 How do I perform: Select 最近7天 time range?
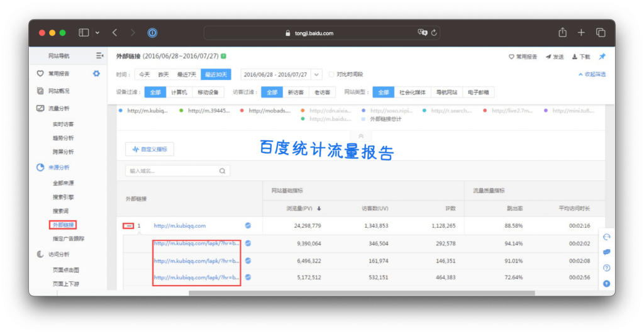[186, 74]
